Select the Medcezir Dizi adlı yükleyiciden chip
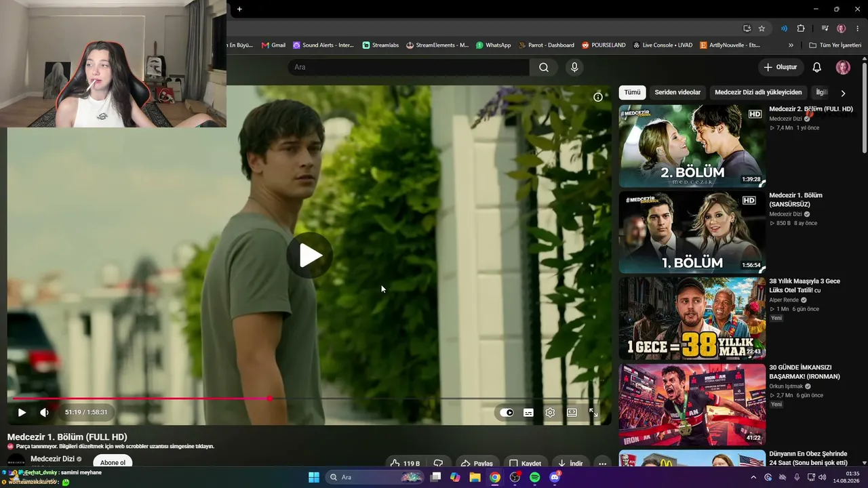The image size is (868, 488). click(x=758, y=92)
